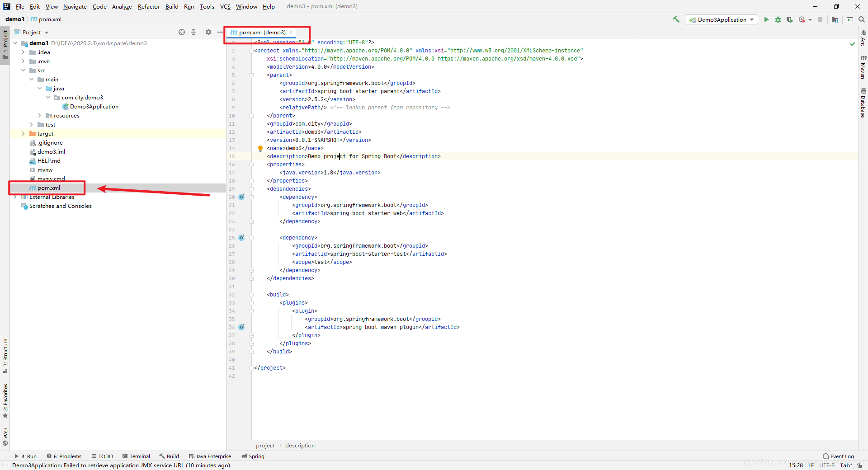Screen dimensions: 868x470
Task: Open Project Structure folder icon
Action: pyautogui.click(x=835, y=19)
